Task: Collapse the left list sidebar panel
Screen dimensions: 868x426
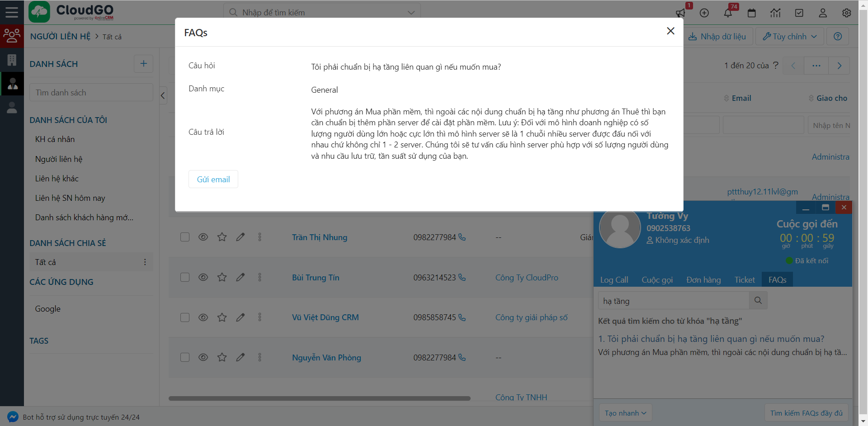Action: point(163,95)
